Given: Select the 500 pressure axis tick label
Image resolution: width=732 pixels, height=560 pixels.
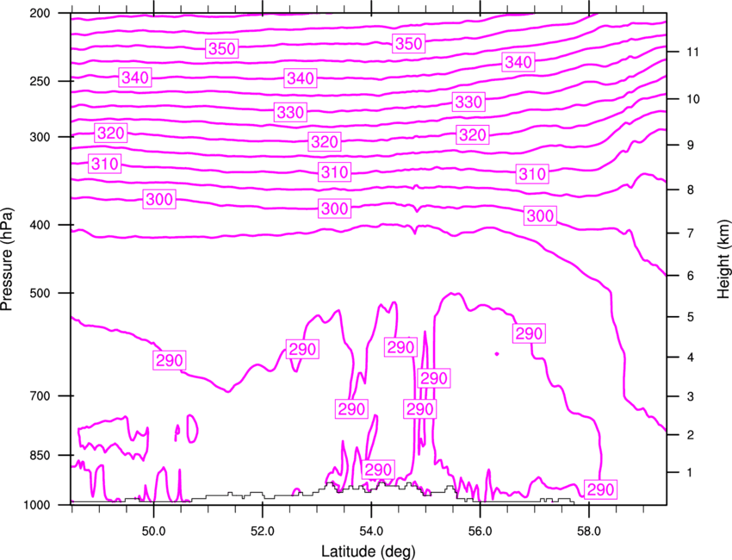Looking at the screenshot, I should (x=40, y=293).
